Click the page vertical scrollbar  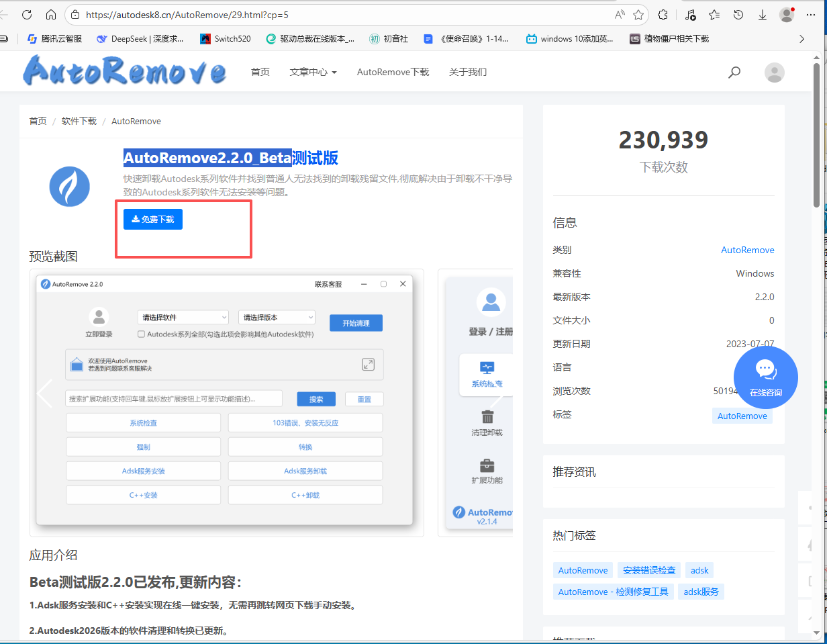coord(816,134)
